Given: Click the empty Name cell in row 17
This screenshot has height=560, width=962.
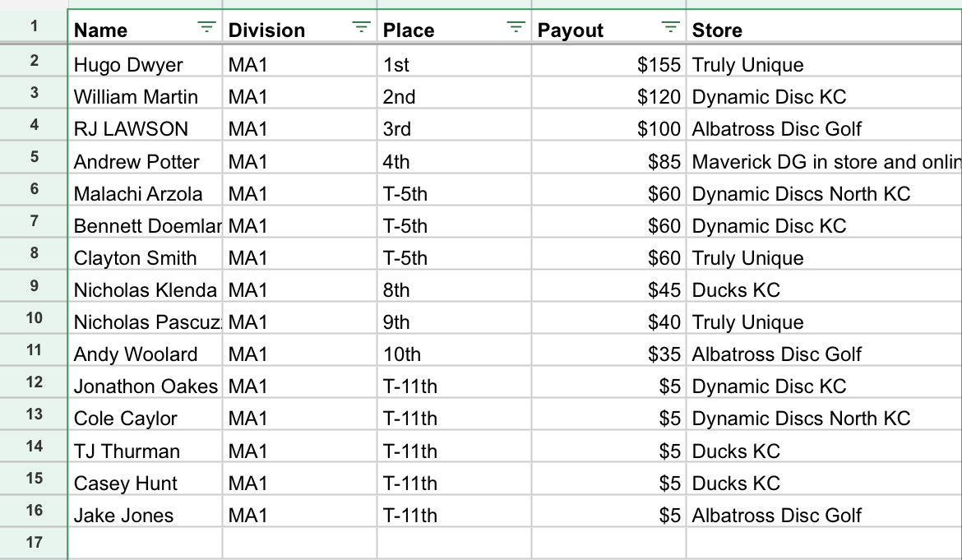Looking at the screenshot, I should pos(145,543).
